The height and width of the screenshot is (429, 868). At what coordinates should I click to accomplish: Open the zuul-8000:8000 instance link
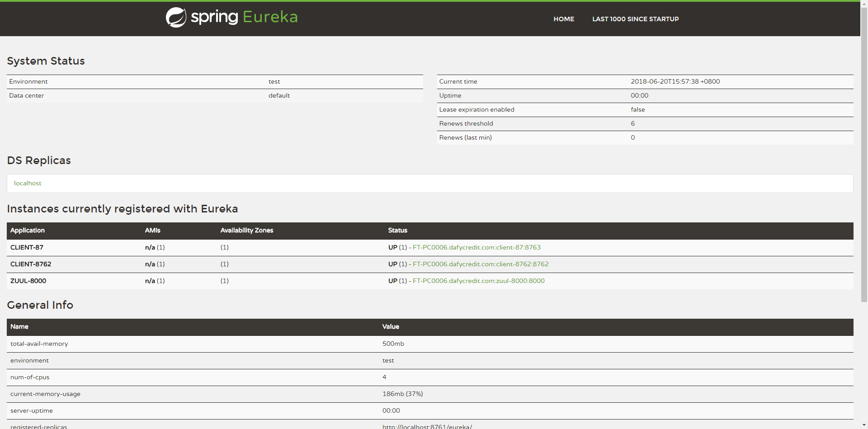[478, 281]
